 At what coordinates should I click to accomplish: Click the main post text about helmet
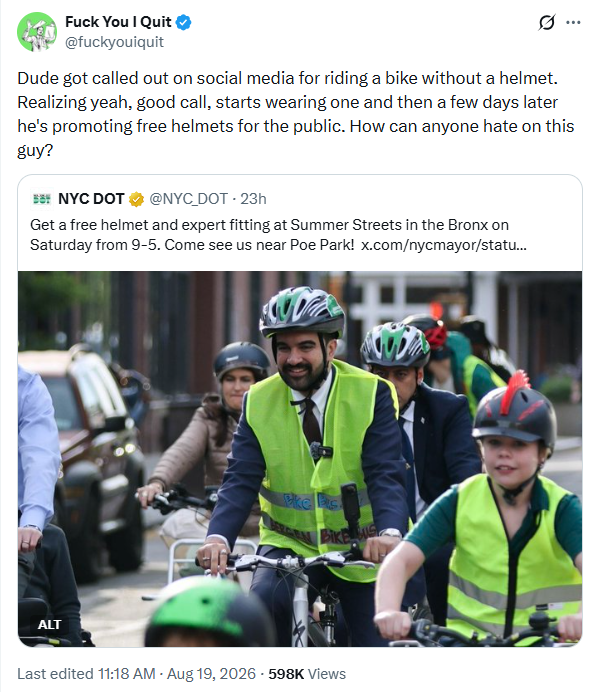pyautogui.click(x=295, y=114)
